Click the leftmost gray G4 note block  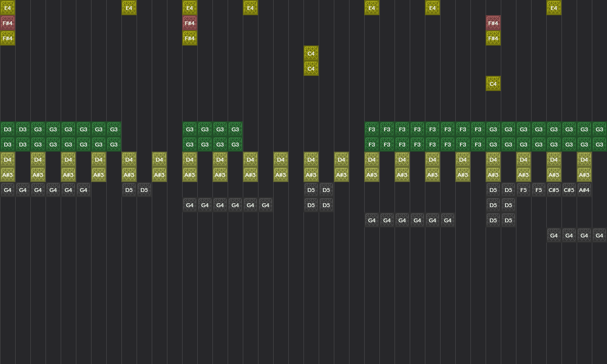8,190
